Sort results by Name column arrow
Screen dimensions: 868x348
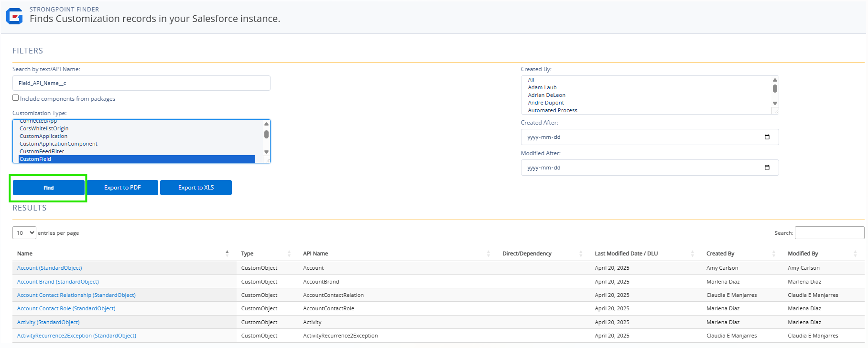227,253
